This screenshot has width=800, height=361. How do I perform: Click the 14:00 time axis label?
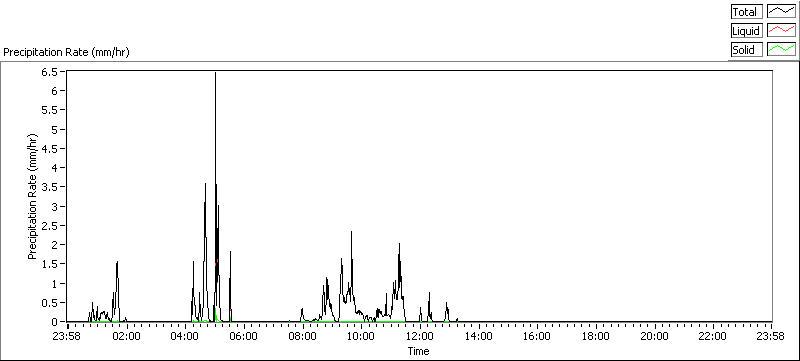point(479,336)
